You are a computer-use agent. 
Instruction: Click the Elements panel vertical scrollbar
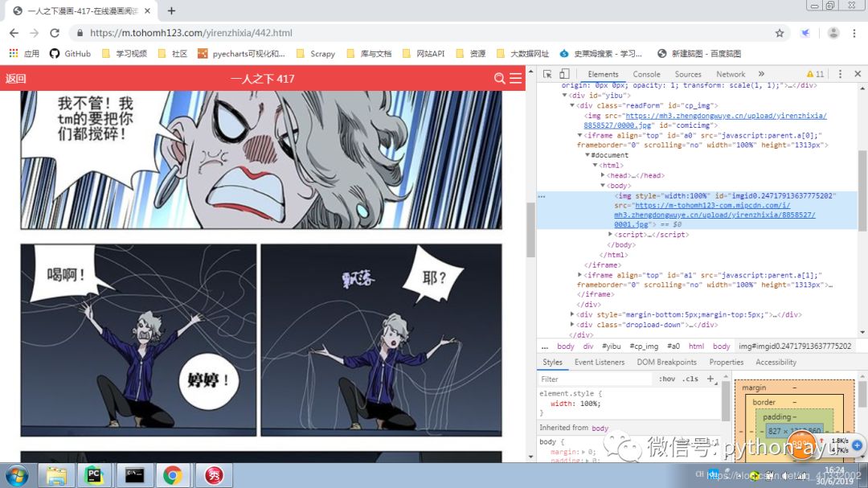pos(862,190)
